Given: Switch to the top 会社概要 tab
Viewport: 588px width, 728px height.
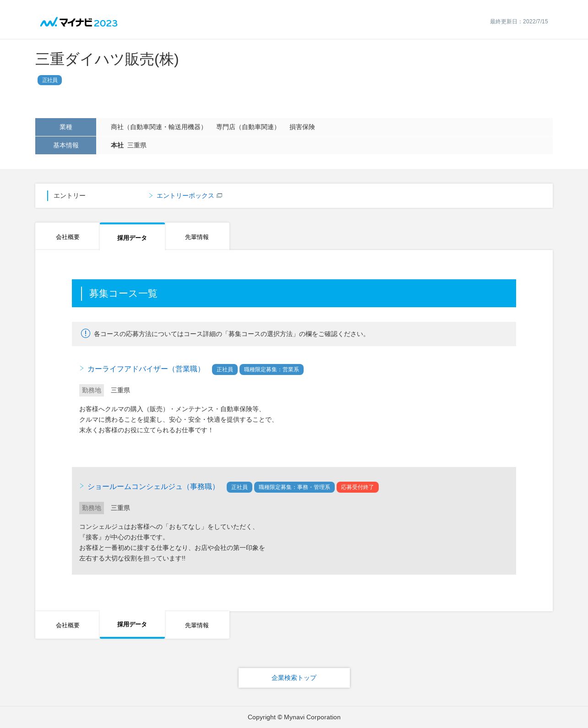Looking at the screenshot, I should point(68,237).
